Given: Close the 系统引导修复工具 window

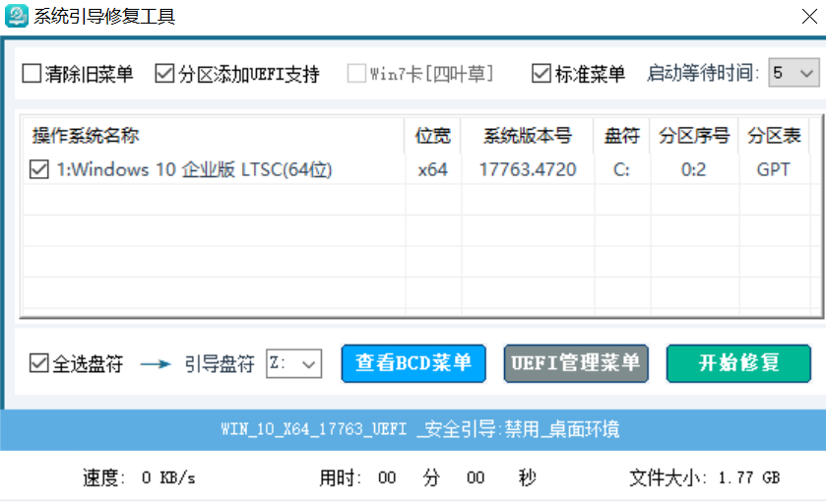Looking at the screenshot, I should [809, 17].
